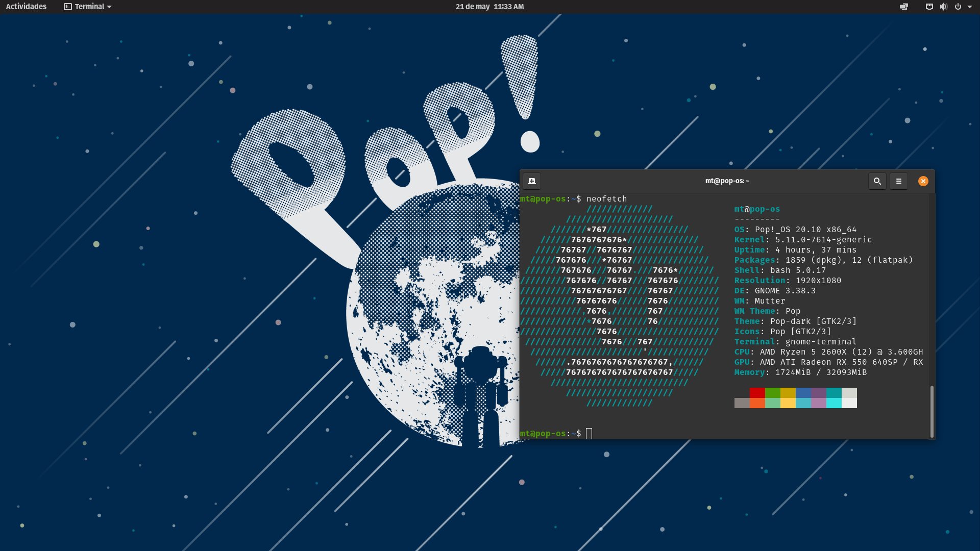Screen dimensions: 980x551
Task: Click the mt@pop-os window title
Action: tap(727, 181)
